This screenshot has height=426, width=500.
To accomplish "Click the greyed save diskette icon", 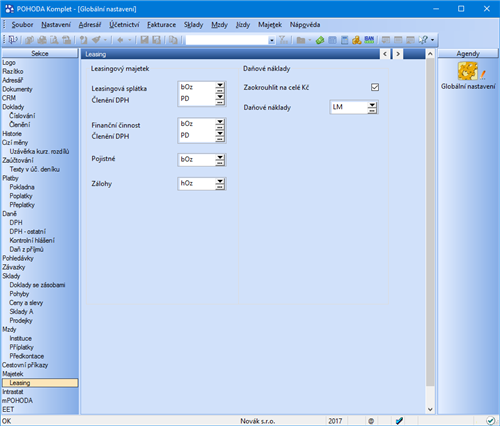I will pyautogui.click(x=144, y=40).
